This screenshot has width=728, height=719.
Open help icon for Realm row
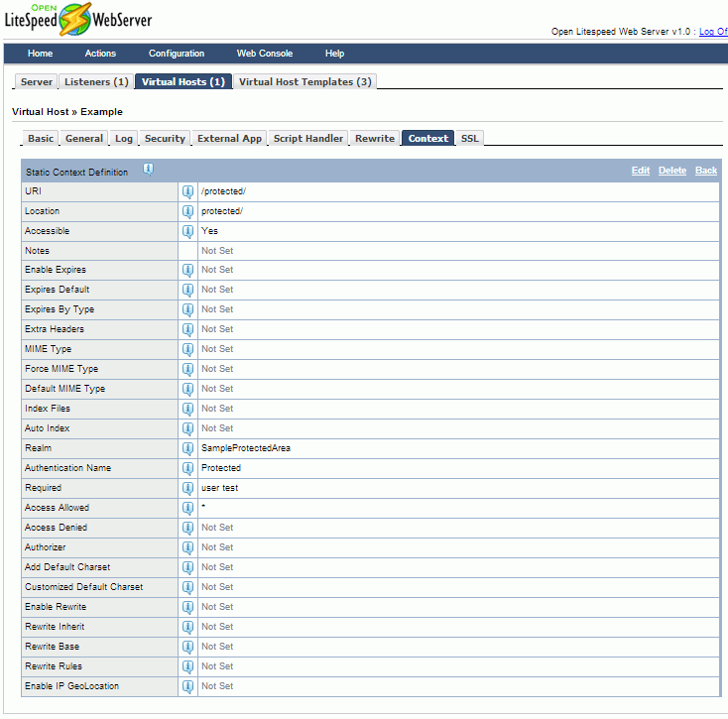click(187, 448)
